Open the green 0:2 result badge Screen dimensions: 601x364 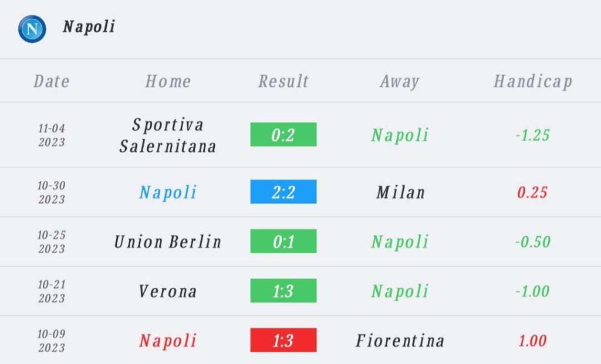[283, 134]
